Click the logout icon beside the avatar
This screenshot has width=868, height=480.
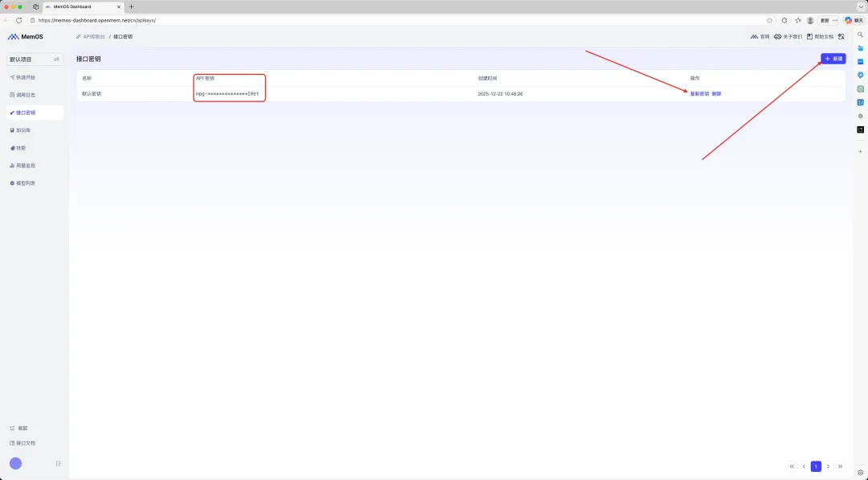click(x=58, y=463)
